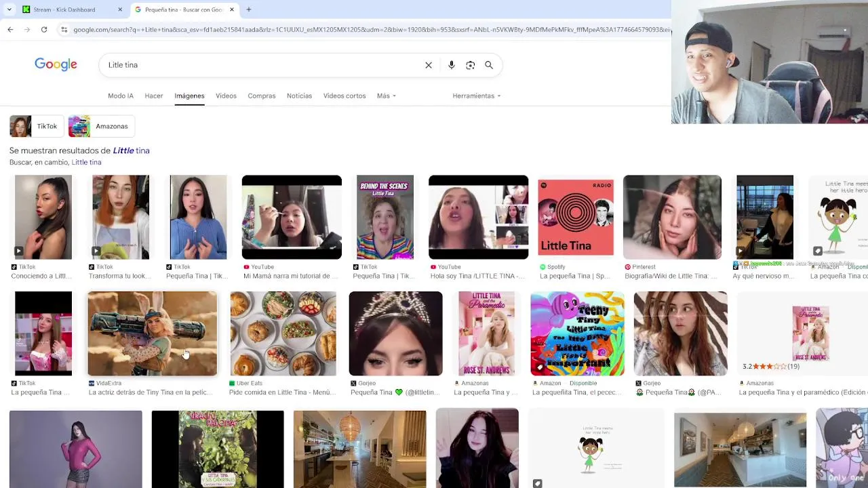Screen dimensions: 868x488
Task: Close the Pequeña tina Google tab
Action: click(232, 9)
